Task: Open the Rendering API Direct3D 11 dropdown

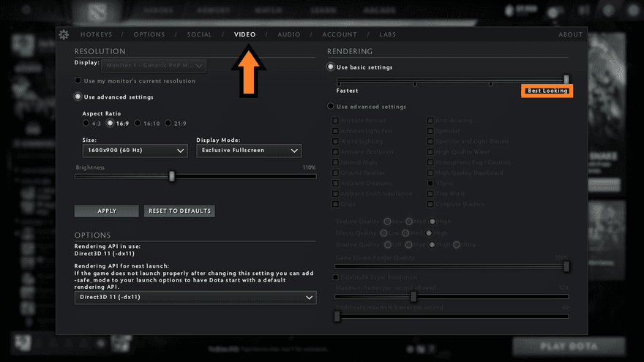Action: pos(195,298)
